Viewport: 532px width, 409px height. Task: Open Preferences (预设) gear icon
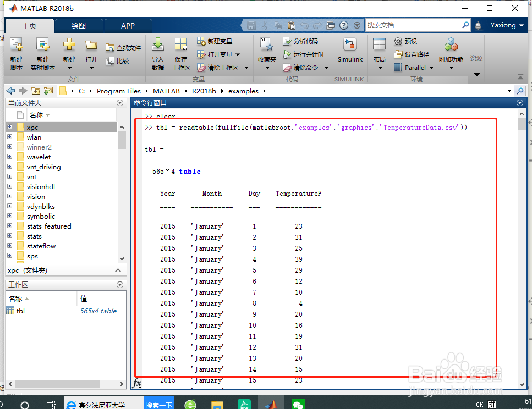[x=398, y=41]
